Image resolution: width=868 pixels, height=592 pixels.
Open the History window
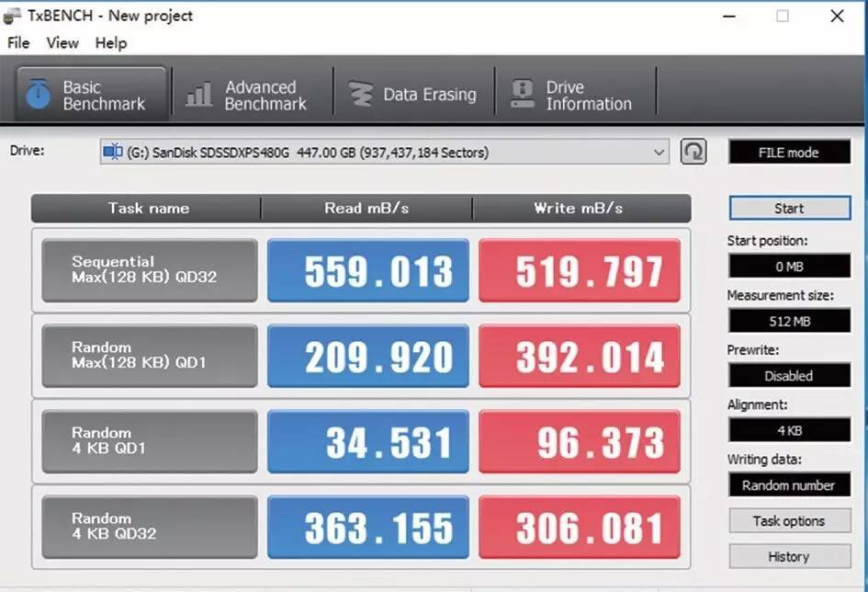[788, 555]
